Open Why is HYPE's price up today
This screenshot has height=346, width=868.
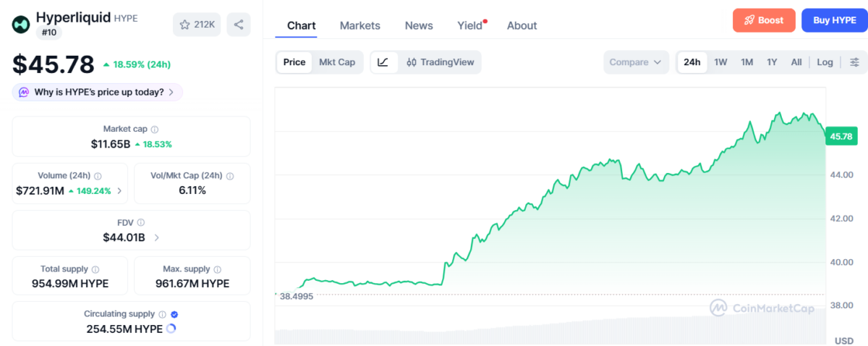(x=98, y=92)
